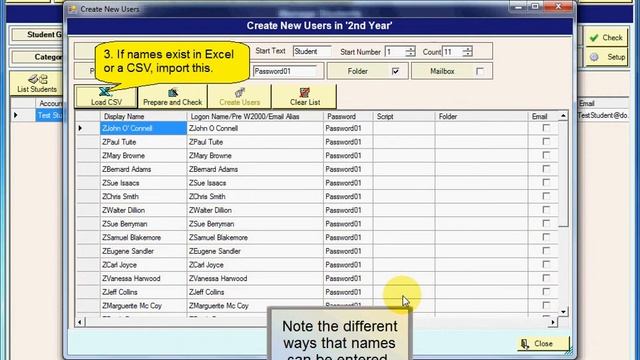Select display name ZSue Berryman cell
The width and height of the screenshot is (640, 360).
tap(143, 224)
